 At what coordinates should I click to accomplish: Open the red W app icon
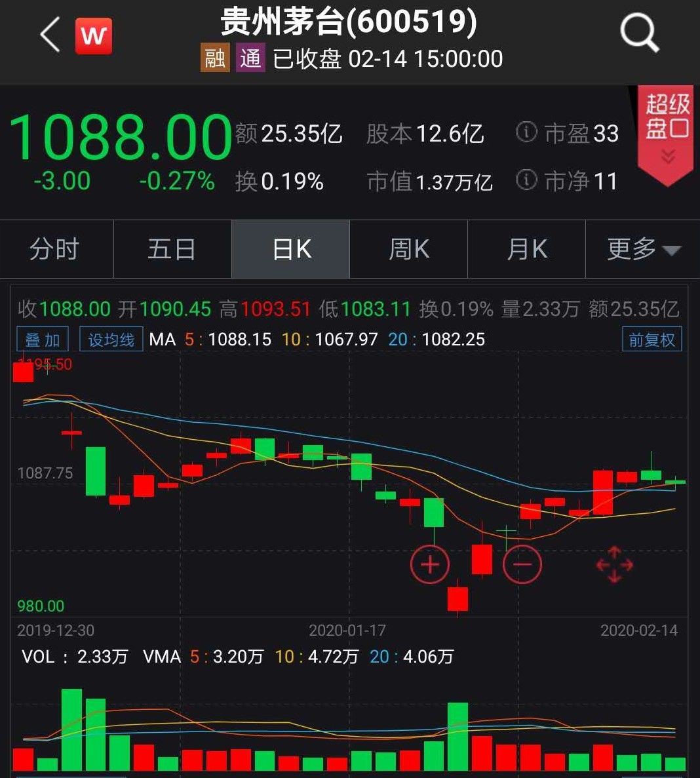94,35
